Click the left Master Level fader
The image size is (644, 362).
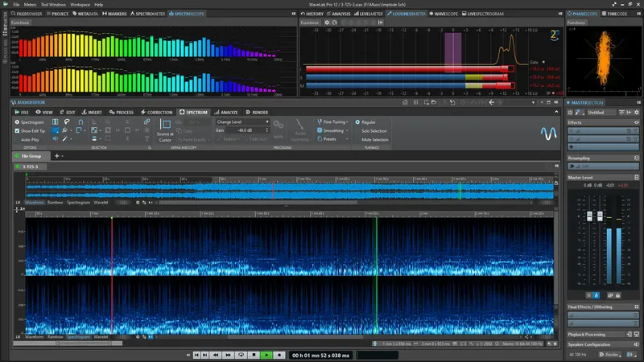589,218
